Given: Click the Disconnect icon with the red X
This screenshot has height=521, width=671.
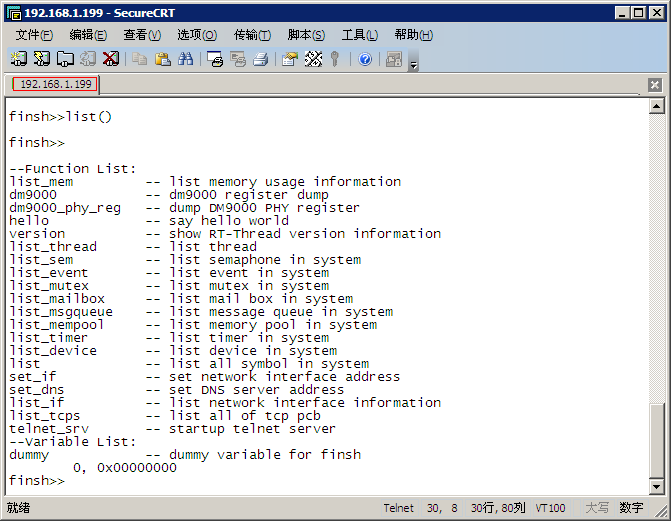Looking at the screenshot, I should click(111, 59).
